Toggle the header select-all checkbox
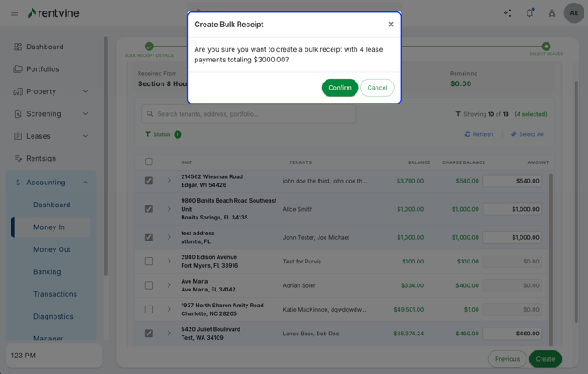 [148, 162]
